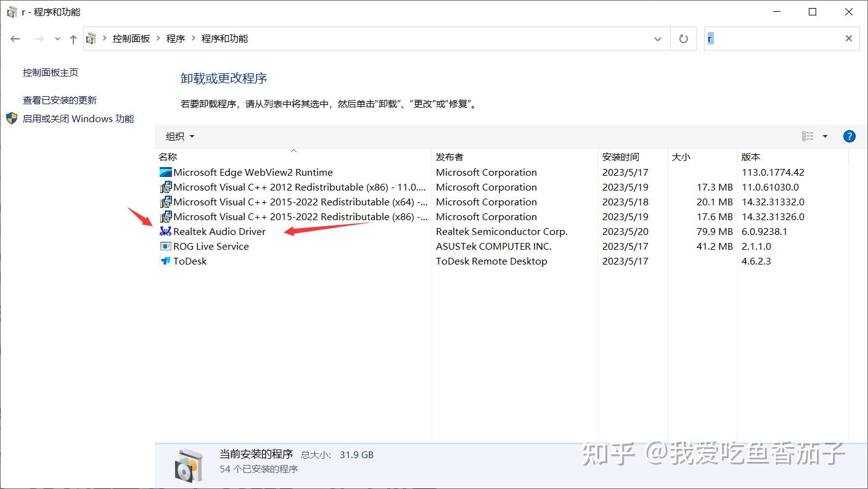This screenshot has width=868, height=489.
Task: Open Help via the question mark icon
Action: 849,136
